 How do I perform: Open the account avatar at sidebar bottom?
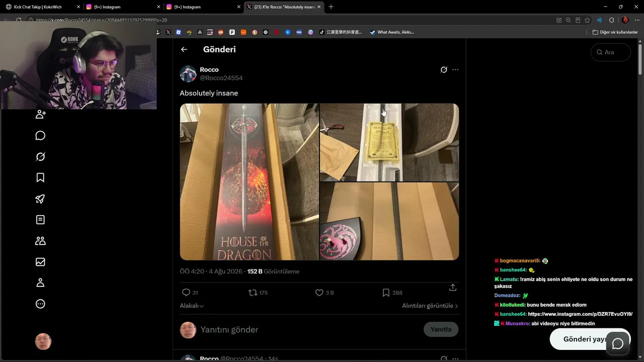pyautogui.click(x=43, y=342)
